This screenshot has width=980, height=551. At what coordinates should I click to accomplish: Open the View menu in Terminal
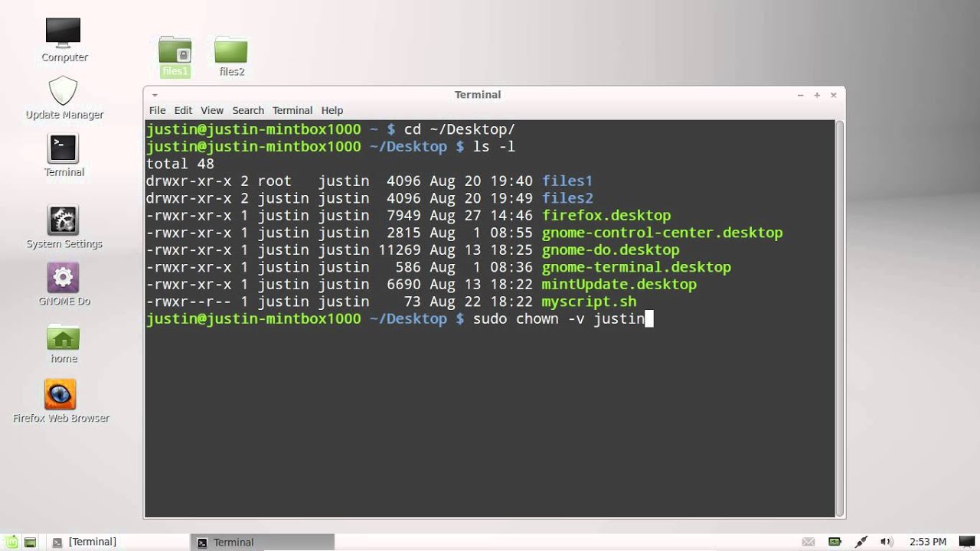(212, 110)
